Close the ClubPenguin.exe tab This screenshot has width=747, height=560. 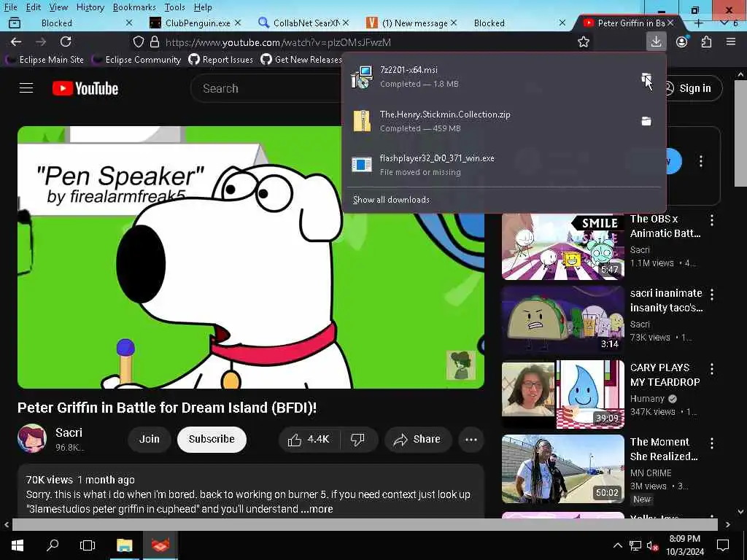pyautogui.click(x=237, y=23)
